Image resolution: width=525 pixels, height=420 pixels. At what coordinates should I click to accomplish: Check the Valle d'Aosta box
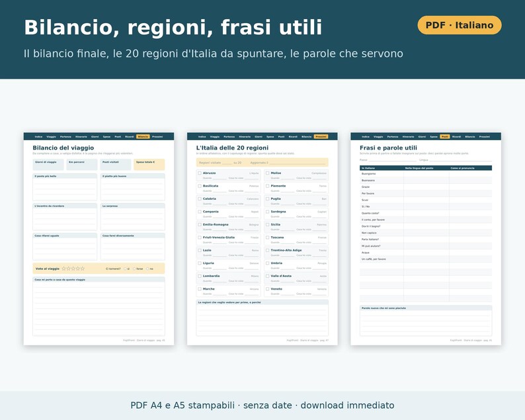click(x=268, y=276)
